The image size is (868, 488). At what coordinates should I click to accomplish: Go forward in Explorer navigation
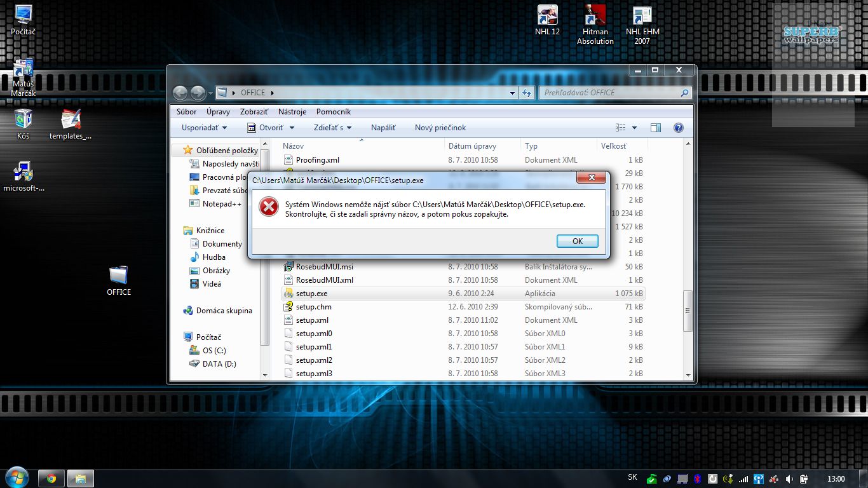click(198, 93)
